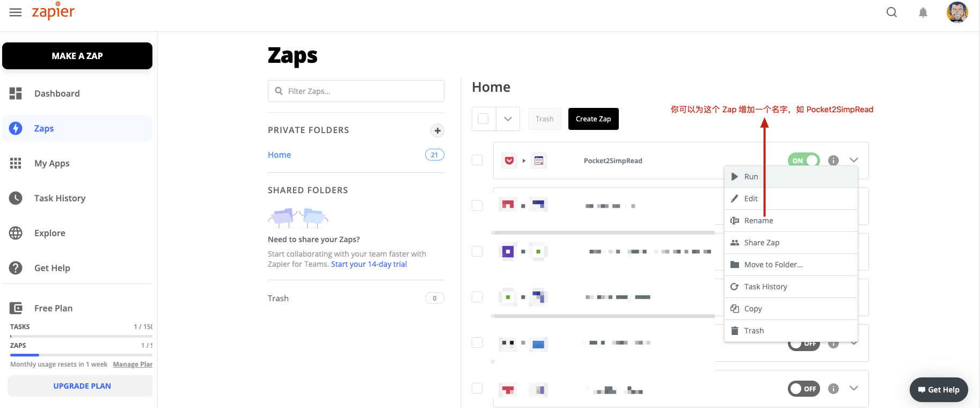Click the Zaps lightning bolt icon
The image size is (980, 408).
(16, 128)
